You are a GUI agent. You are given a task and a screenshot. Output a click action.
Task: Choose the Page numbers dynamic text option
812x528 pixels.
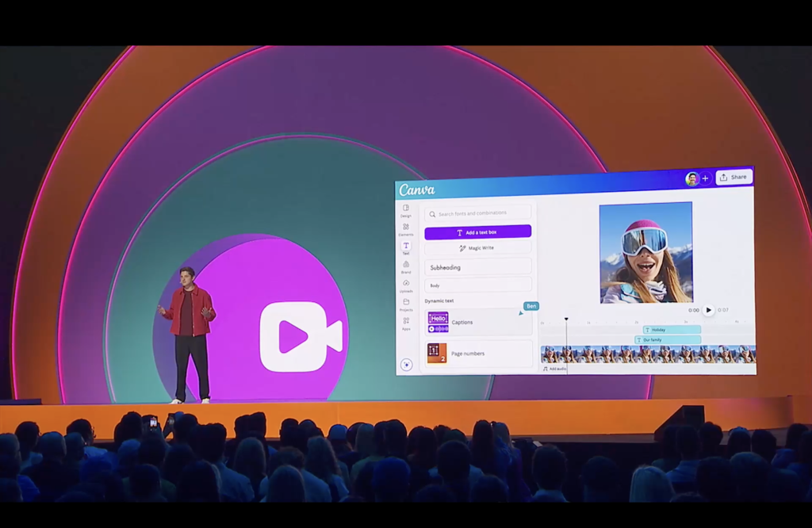pos(477,353)
